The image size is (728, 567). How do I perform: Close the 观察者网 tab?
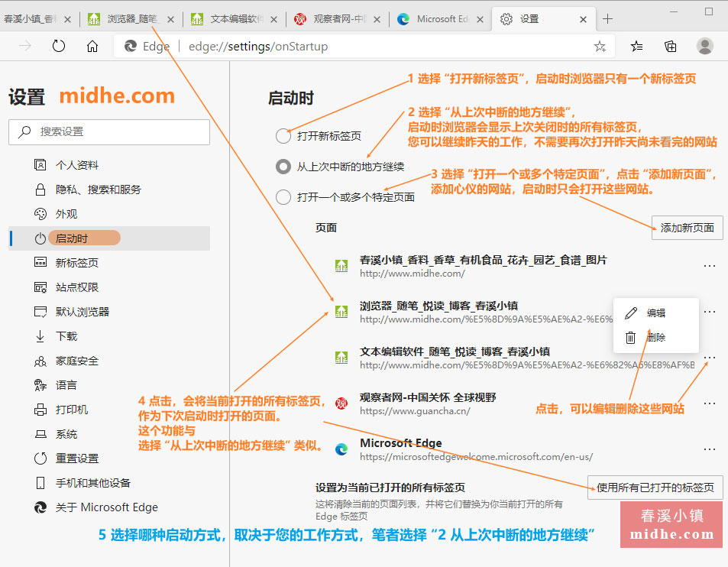pyautogui.click(x=377, y=20)
